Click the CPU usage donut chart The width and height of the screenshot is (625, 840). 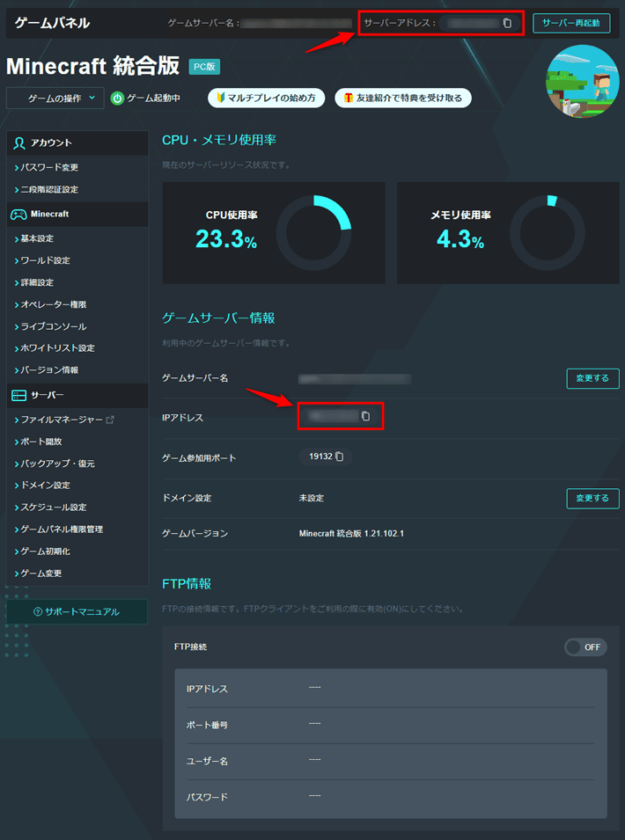pyautogui.click(x=313, y=233)
